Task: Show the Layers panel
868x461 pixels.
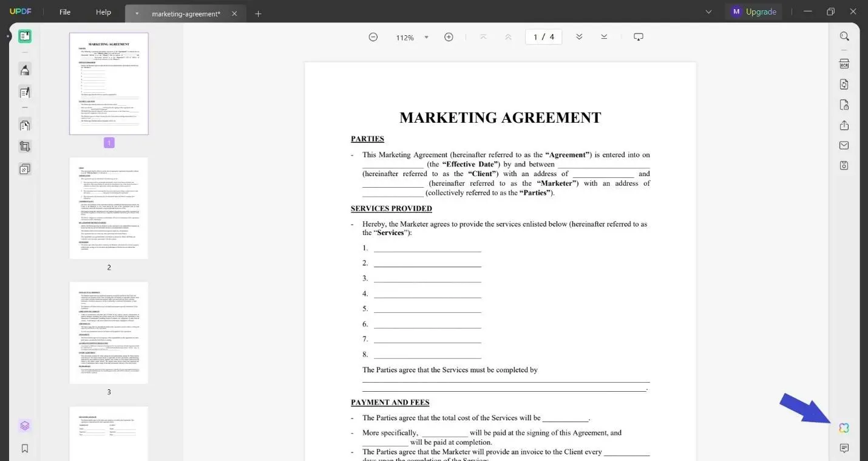Action: [25, 426]
